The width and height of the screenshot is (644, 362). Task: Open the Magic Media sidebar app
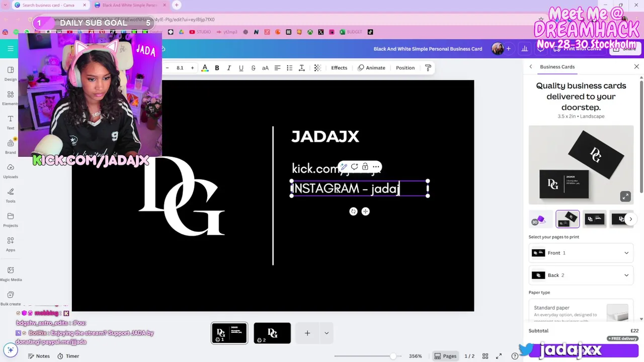11,274
